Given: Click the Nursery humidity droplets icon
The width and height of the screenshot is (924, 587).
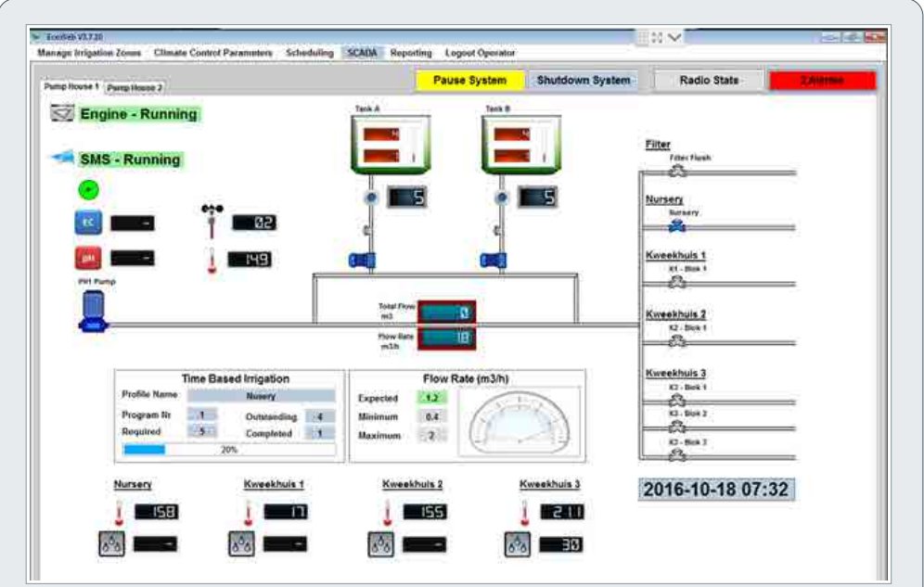Looking at the screenshot, I should click(x=111, y=544).
